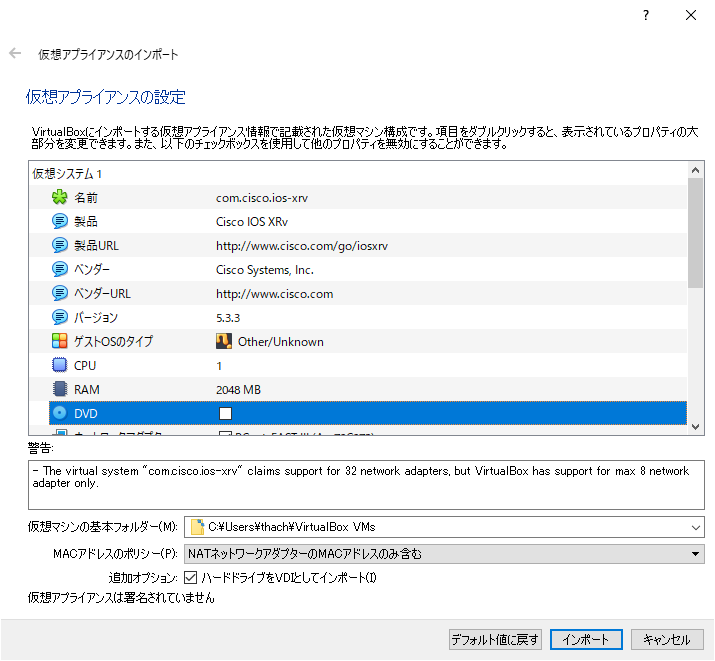Click the CPU chip icon
The image size is (715, 661).
click(x=59, y=365)
